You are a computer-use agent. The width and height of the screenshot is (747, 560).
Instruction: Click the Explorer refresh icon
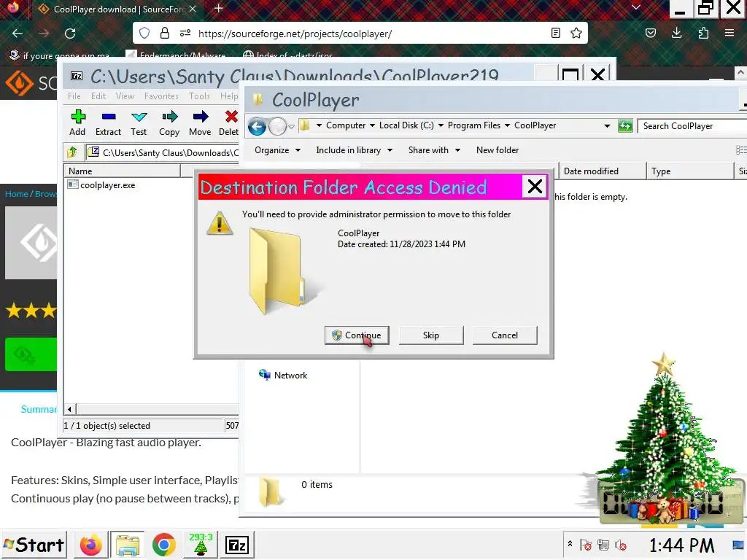pos(625,126)
